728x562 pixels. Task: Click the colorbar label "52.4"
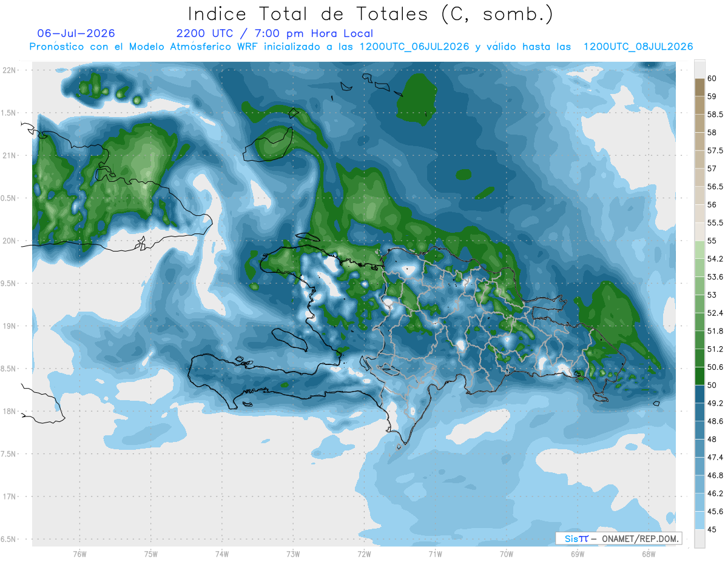[x=715, y=313]
